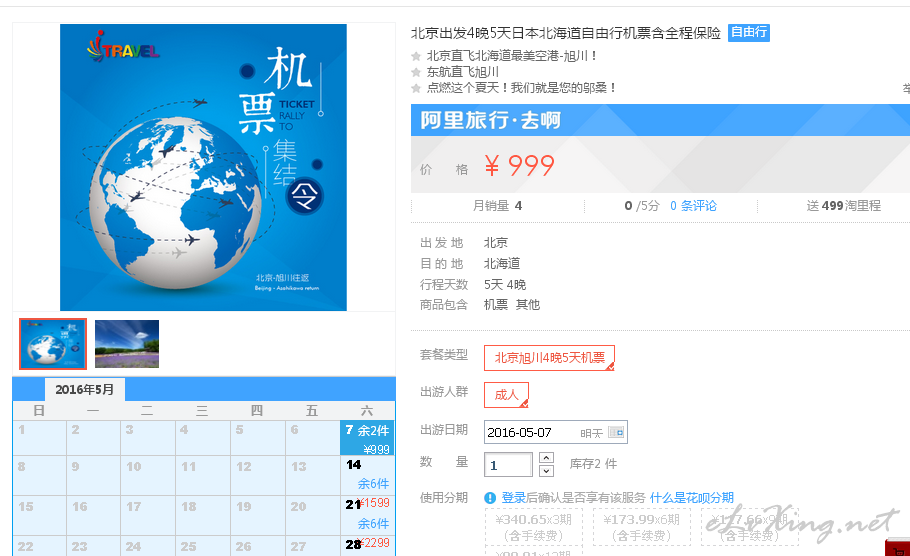
Task: Select the globe ticket thumbnail
Action: click(x=53, y=344)
